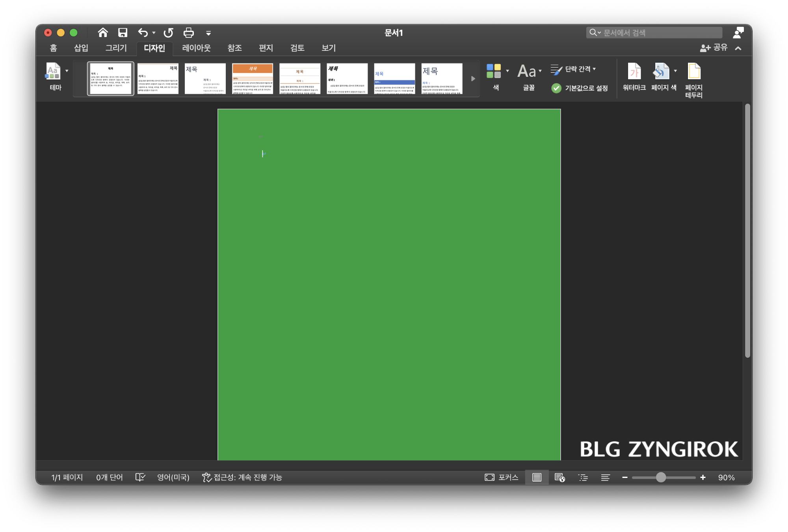Viewport: 788px width, 532px height.
Task: Open spelling check icon in status bar
Action: click(140, 477)
